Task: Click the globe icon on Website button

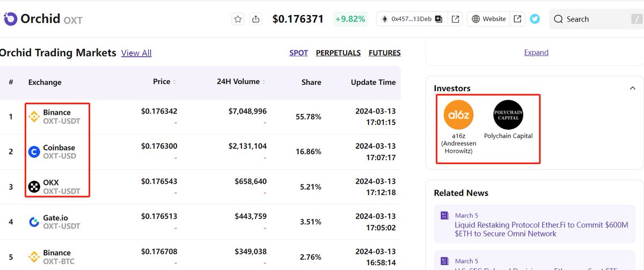Action: [x=475, y=19]
